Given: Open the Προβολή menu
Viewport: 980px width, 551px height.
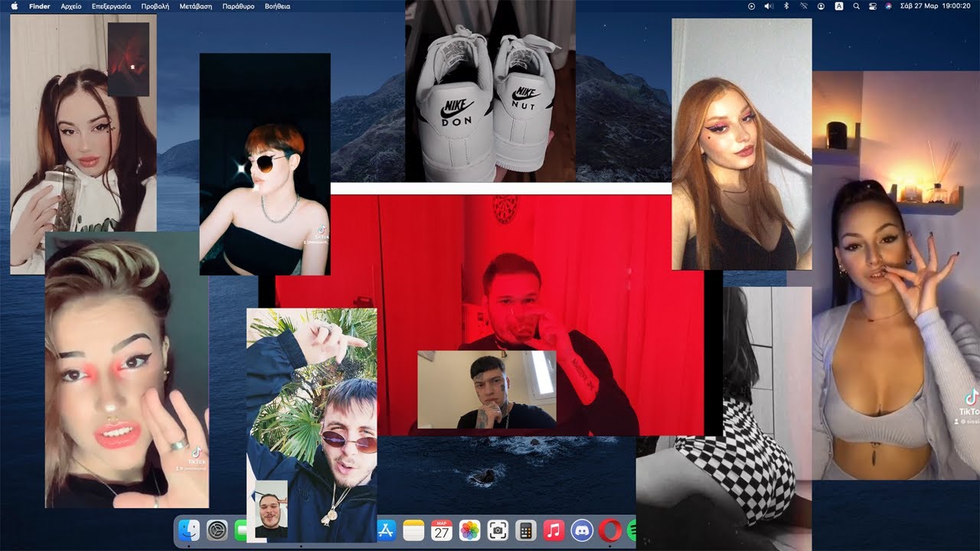Looking at the screenshot, I should point(155,6).
